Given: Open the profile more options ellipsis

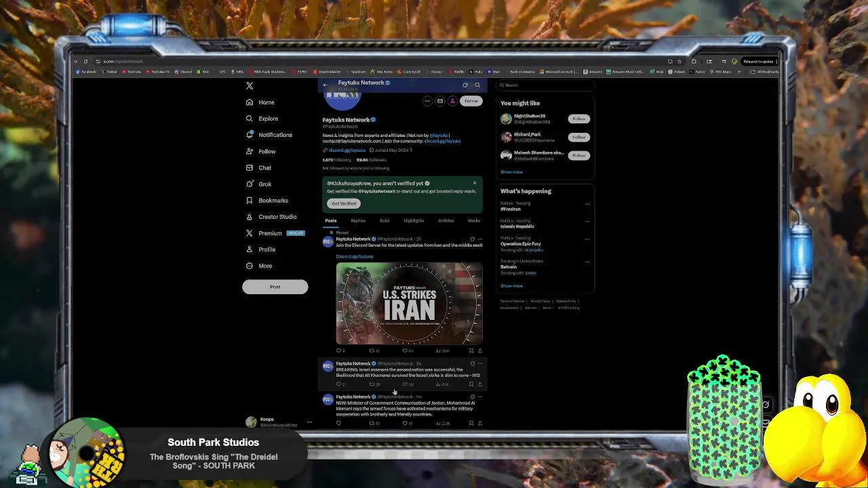Looking at the screenshot, I should coord(427,101).
